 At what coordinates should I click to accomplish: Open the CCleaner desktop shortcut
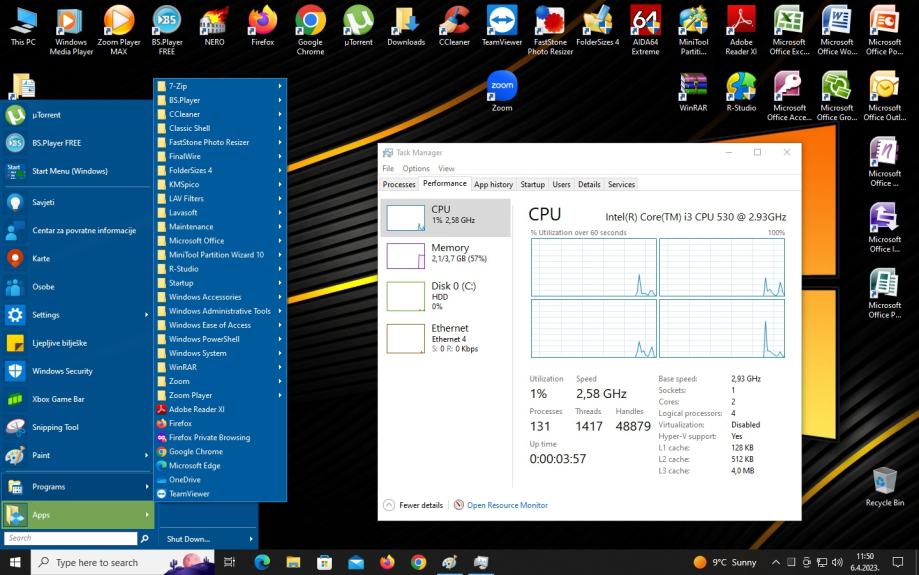454,25
